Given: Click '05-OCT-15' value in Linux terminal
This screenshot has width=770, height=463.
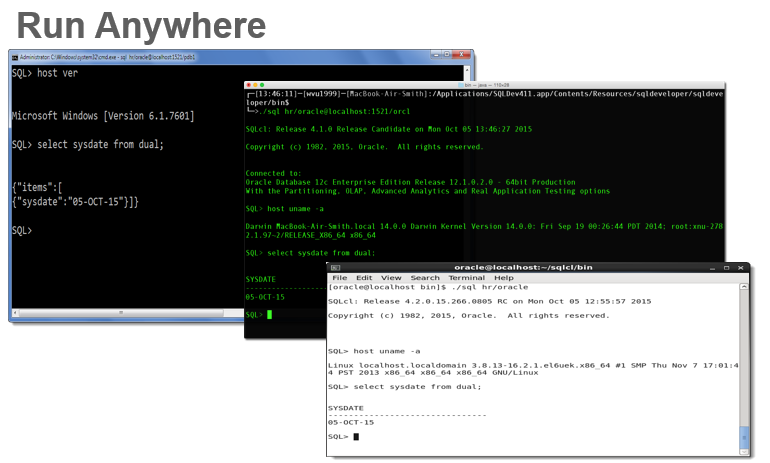Looking at the screenshot, I should pyautogui.click(x=351, y=423).
